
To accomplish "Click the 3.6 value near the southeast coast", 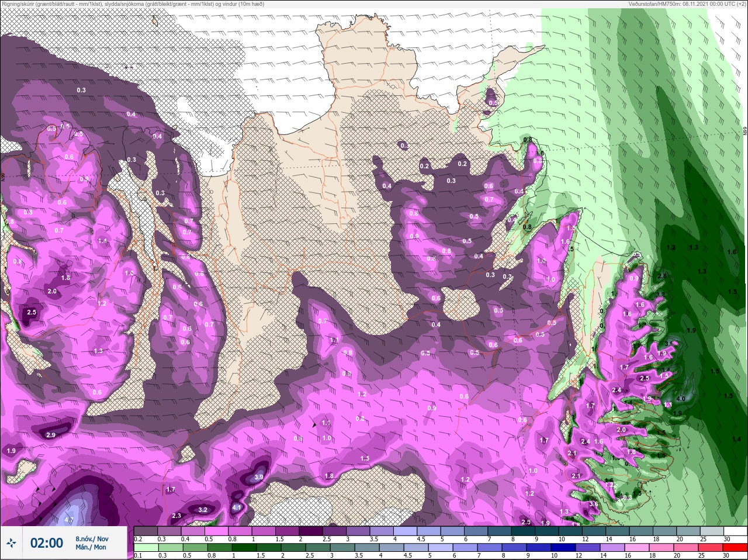I will pyautogui.click(x=594, y=504).
